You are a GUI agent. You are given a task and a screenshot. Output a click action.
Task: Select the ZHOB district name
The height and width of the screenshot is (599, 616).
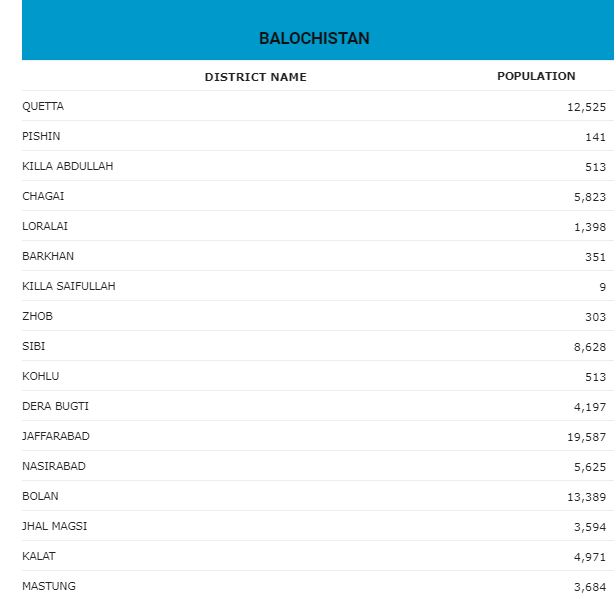coord(37,316)
